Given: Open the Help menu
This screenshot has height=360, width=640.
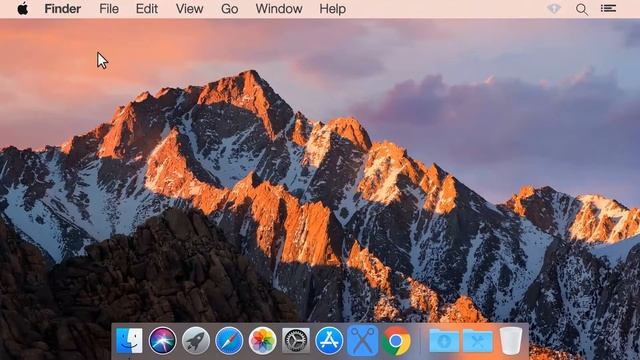Looking at the screenshot, I should (x=332, y=9).
